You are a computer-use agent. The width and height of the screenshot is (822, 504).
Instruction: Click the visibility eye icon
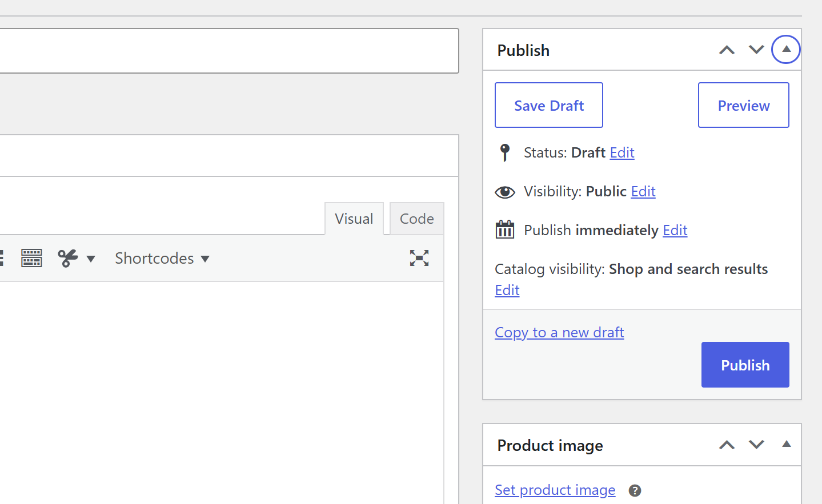[x=505, y=192]
